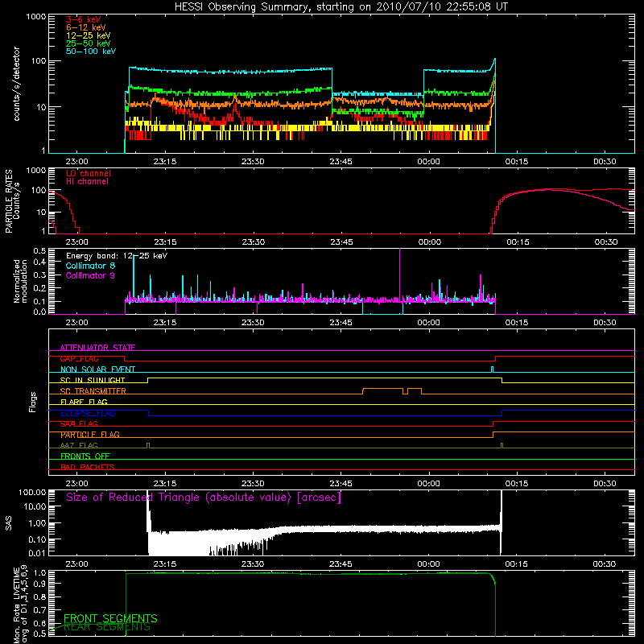Click the 0.5 y-axis value on the modulation plot

(39, 250)
